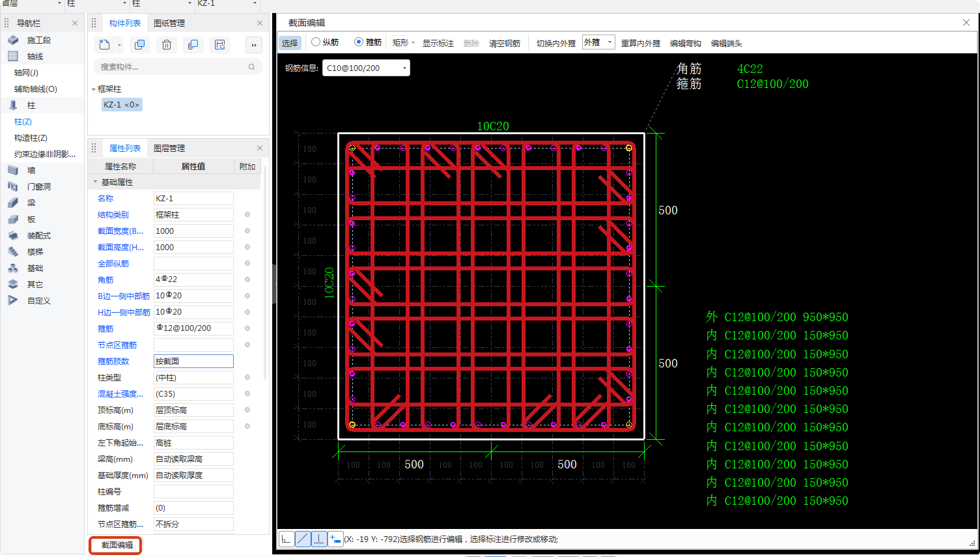This screenshot has height=557, width=980.
Task: Select the 墙 wall icon
Action: coord(13,170)
